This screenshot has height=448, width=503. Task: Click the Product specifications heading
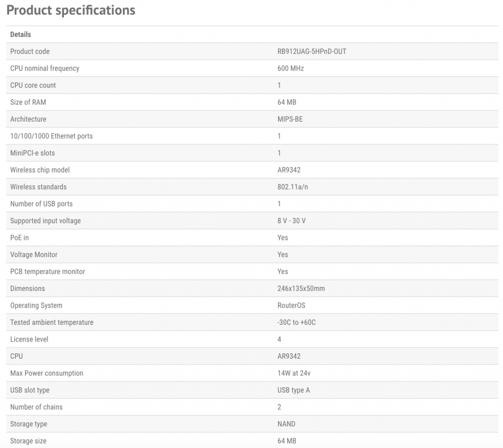point(71,10)
